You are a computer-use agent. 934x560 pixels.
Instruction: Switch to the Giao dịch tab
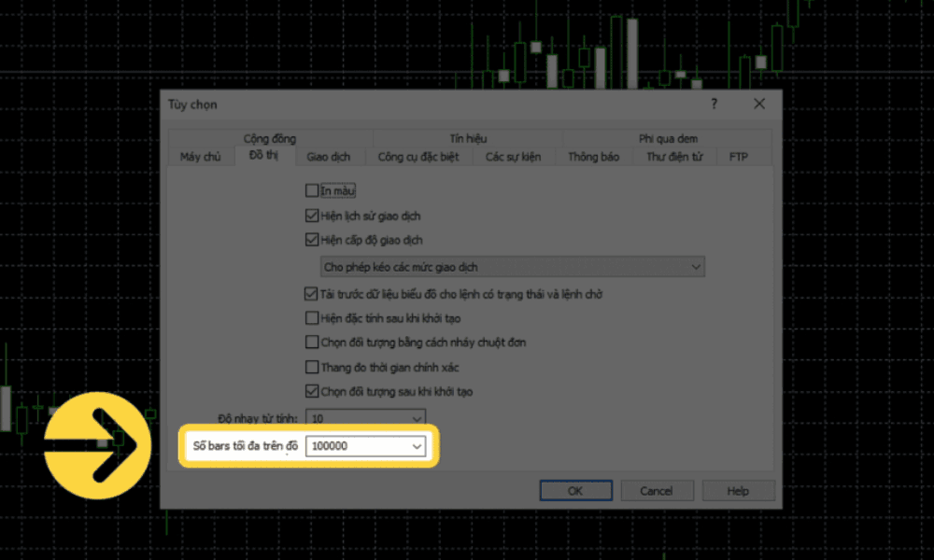point(328,157)
